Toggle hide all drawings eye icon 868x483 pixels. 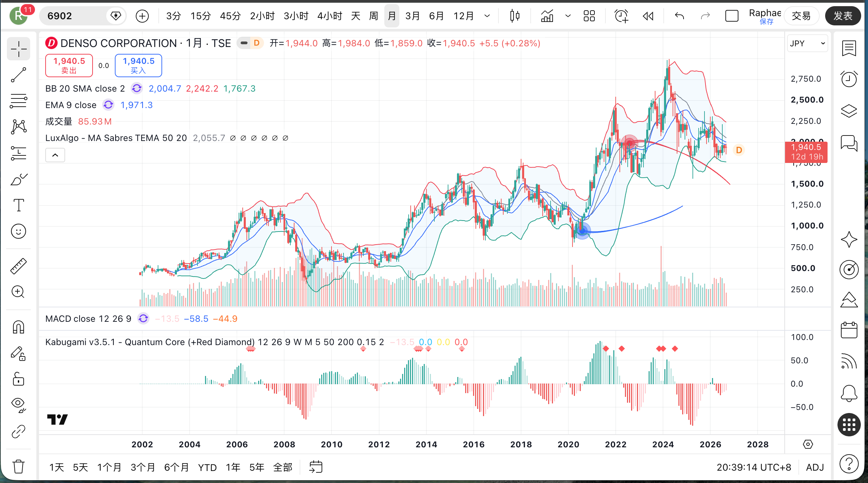(x=19, y=405)
